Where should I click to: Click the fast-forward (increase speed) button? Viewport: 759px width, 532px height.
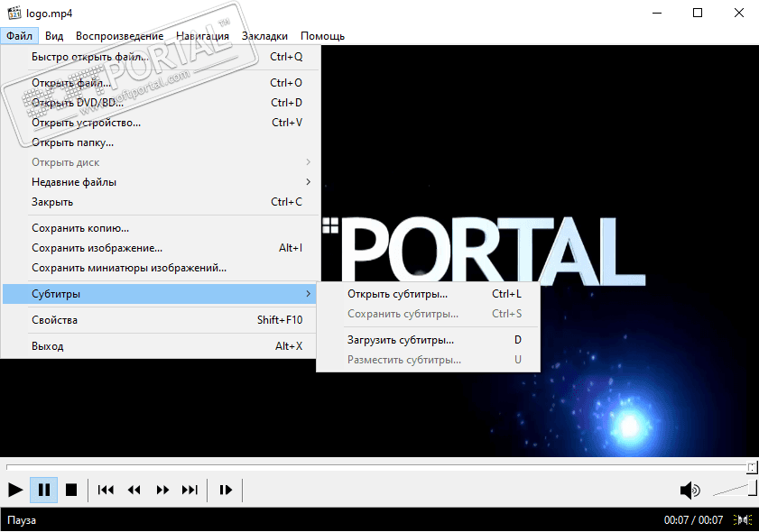162,490
